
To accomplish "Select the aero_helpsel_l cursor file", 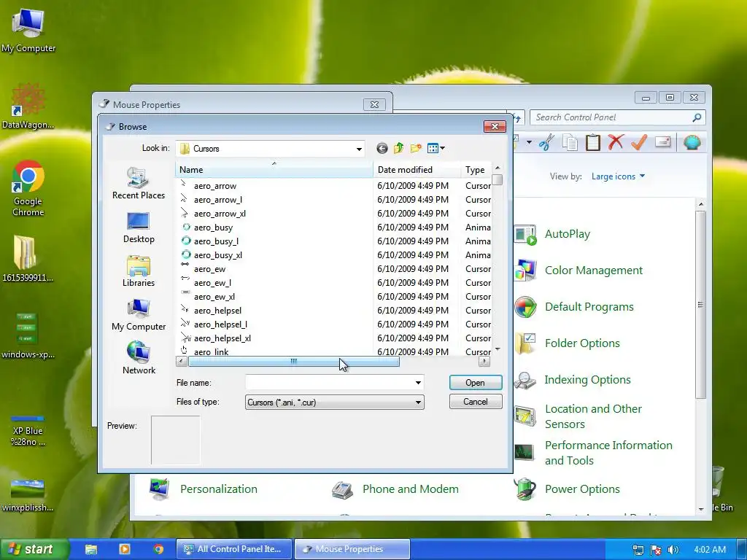I will point(220,324).
